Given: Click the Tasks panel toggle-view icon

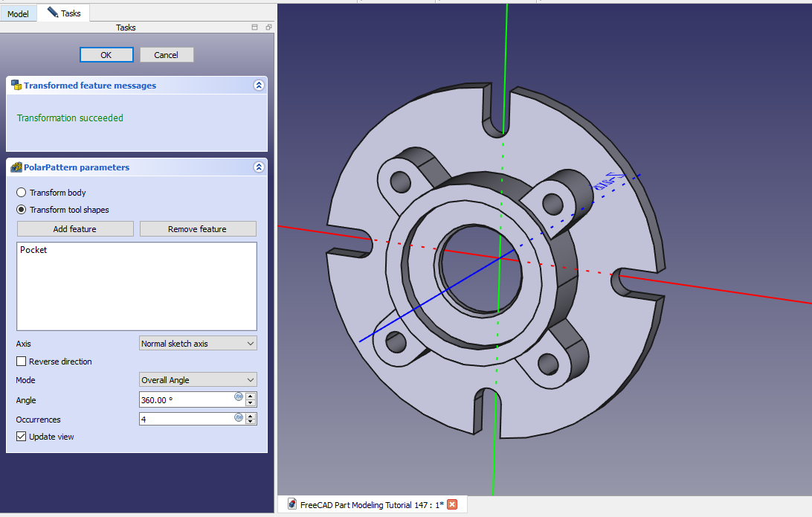Looking at the screenshot, I should pyautogui.click(x=255, y=28).
